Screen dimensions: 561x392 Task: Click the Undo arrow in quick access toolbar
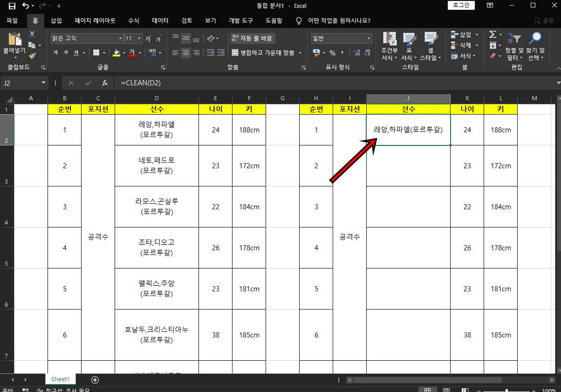click(26, 6)
